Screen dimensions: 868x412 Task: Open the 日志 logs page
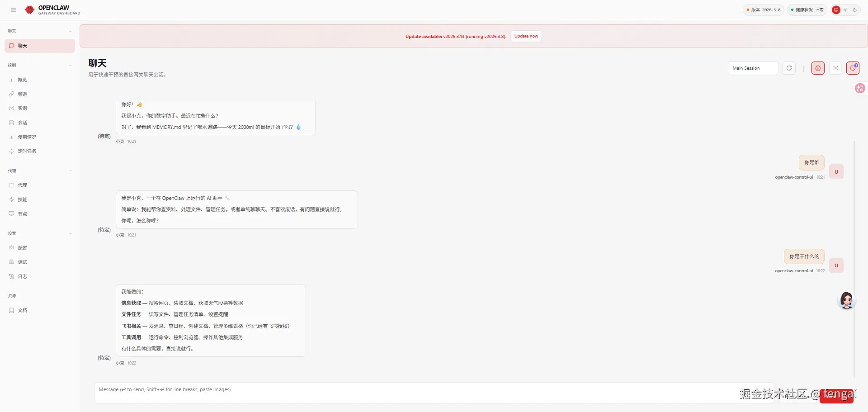pos(40,276)
